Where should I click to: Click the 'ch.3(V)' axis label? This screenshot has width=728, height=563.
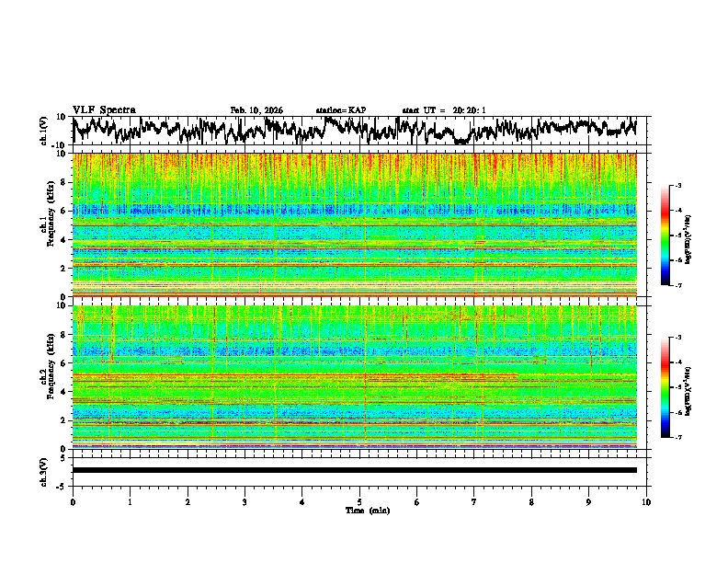(x=44, y=472)
